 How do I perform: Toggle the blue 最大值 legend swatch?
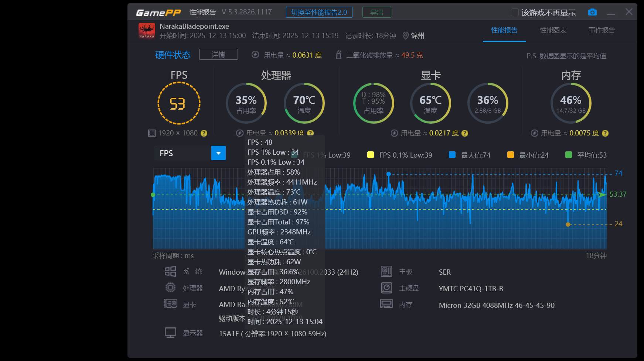[452, 155]
